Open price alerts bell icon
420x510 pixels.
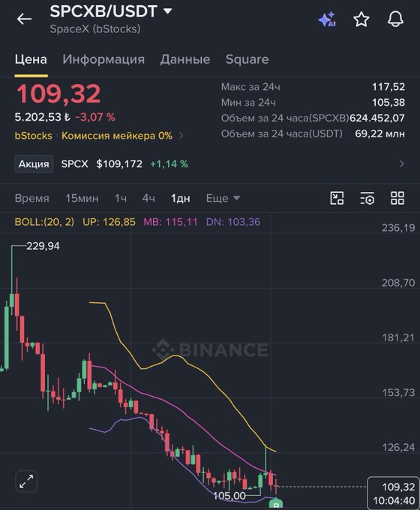point(395,19)
